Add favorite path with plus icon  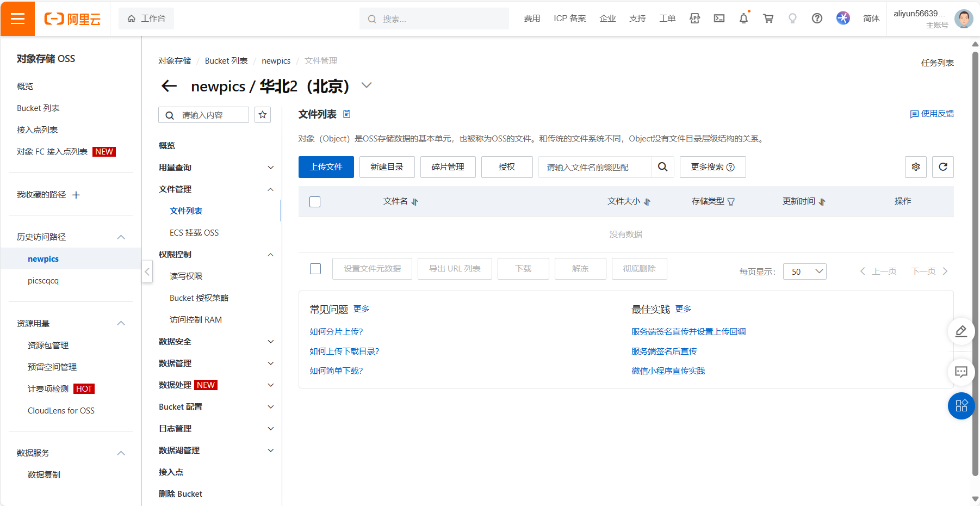(x=76, y=195)
